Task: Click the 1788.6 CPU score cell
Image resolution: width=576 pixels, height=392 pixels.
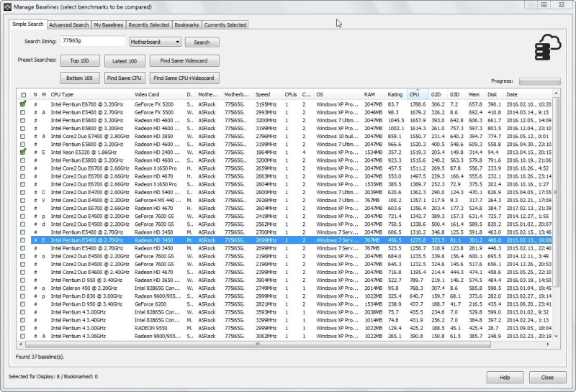Action: click(418, 104)
